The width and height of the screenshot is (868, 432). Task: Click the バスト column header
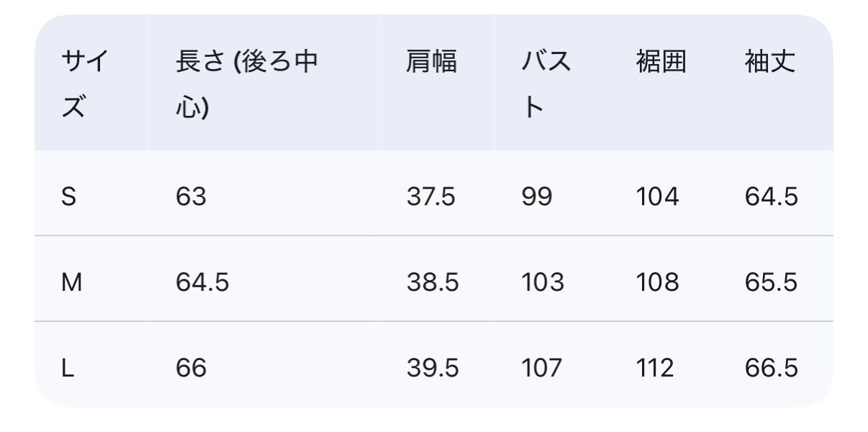tap(546, 85)
